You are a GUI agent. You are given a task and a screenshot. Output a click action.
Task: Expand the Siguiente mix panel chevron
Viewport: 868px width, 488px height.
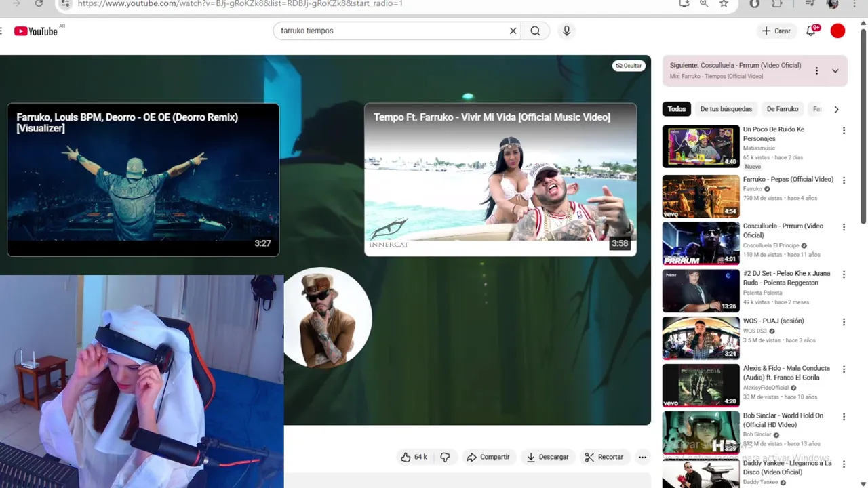835,70
